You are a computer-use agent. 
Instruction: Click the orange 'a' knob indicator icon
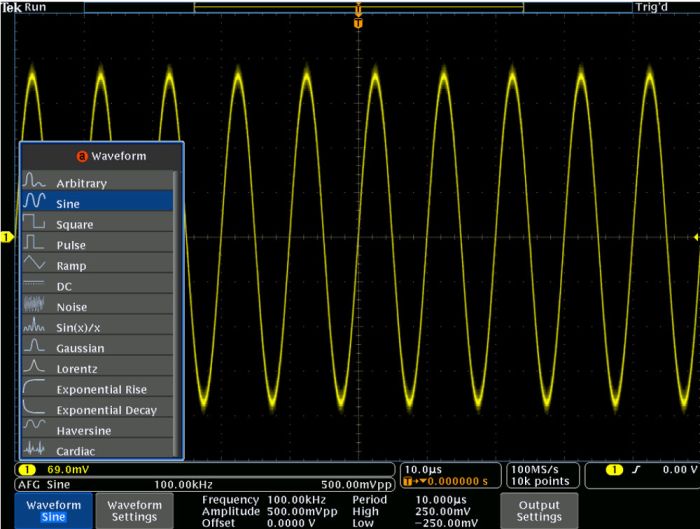82,156
